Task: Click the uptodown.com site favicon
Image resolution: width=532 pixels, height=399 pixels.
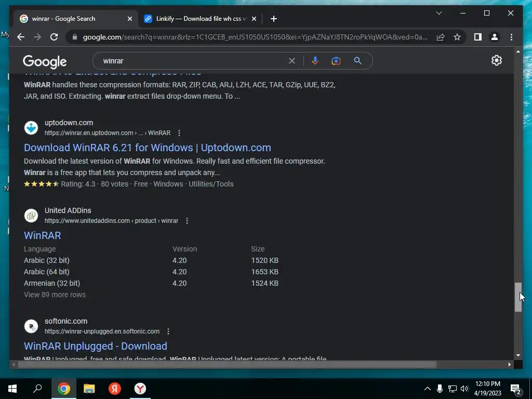Action: click(31, 128)
